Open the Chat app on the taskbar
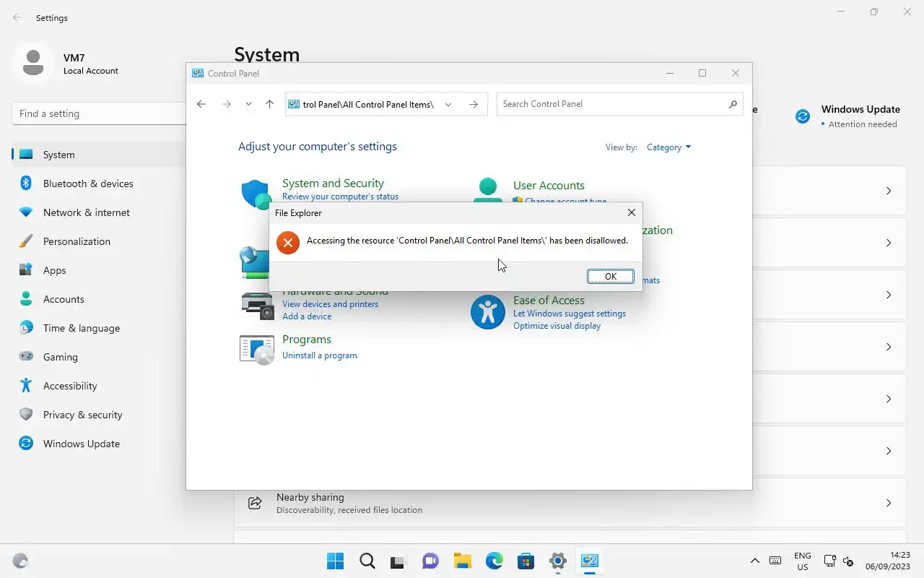This screenshot has height=578, width=924. pyautogui.click(x=431, y=561)
